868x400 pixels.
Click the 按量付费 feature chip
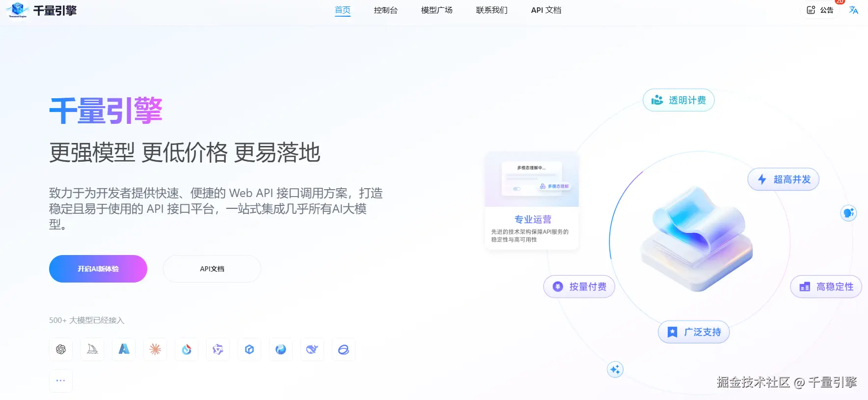pos(579,286)
